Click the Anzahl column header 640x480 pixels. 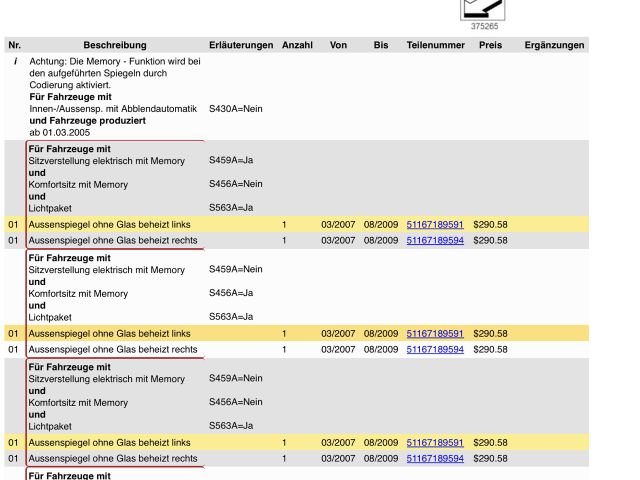[297, 45]
